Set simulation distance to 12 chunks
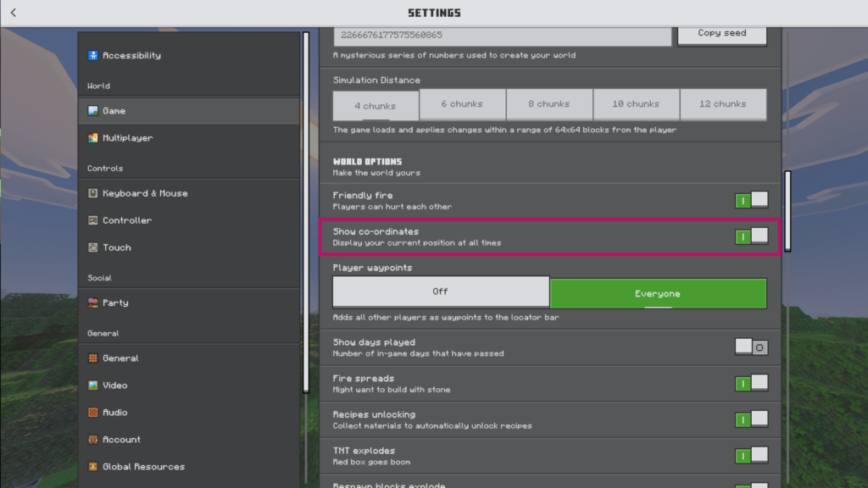Image resolution: width=868 pixels, height=488 pixels. [723, 104]
